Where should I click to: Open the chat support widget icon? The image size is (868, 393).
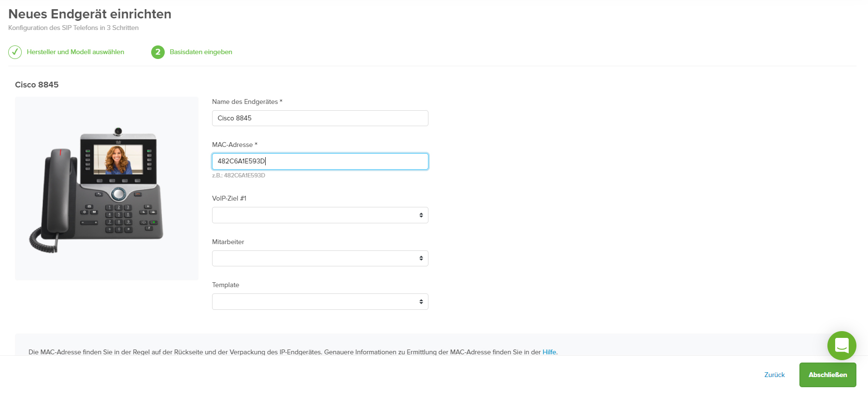pos(841,345)
